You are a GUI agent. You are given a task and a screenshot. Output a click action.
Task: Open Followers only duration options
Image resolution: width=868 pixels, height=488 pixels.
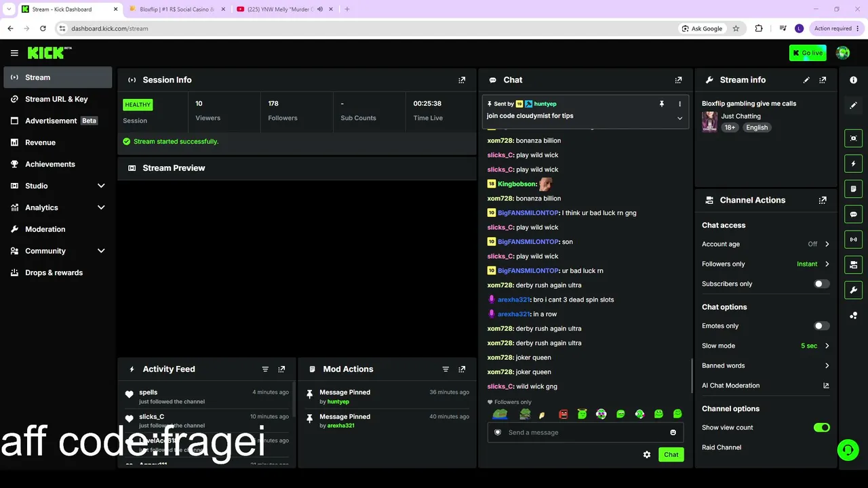tap(766, 264)
